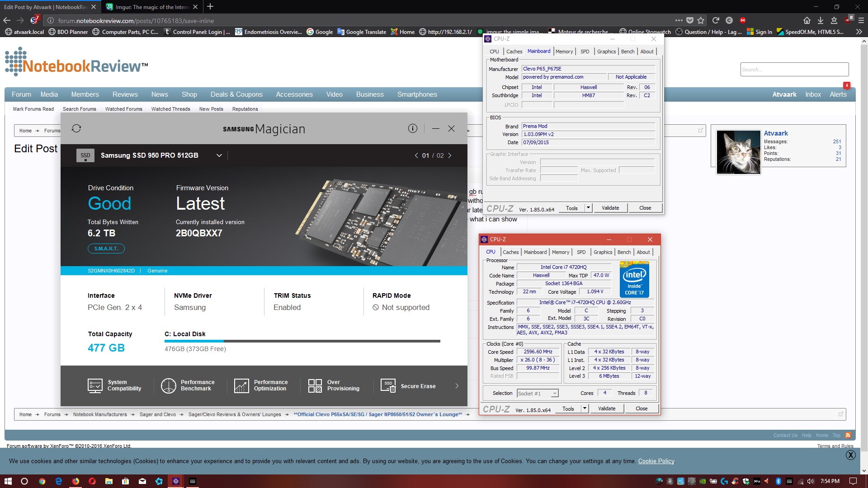
Task: Click the MEGA extension icon
Action: 742,20
